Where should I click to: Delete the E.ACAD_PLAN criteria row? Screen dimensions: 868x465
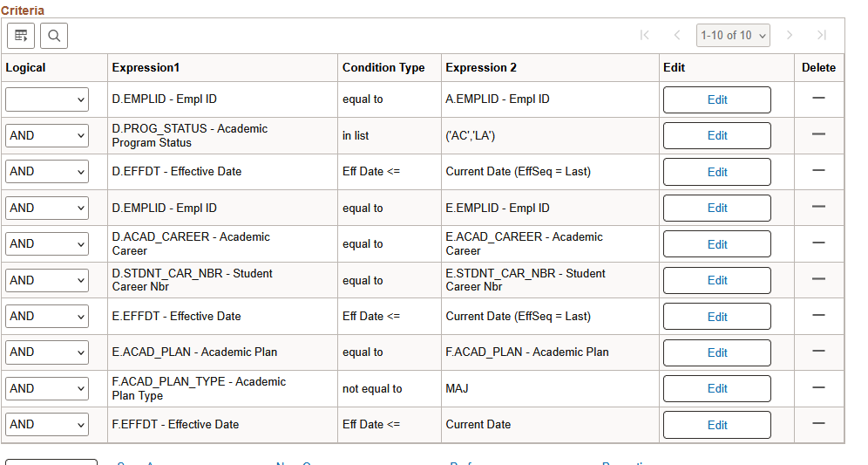tap(818, 351)
